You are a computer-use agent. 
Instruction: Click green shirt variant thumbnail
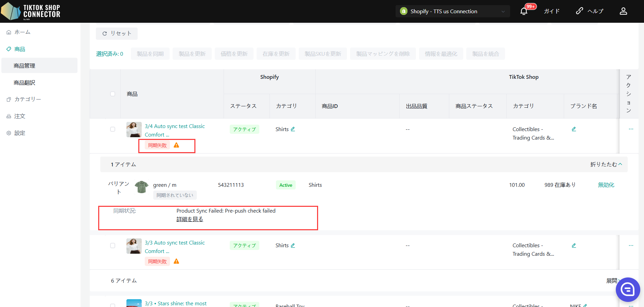point(141,187)
